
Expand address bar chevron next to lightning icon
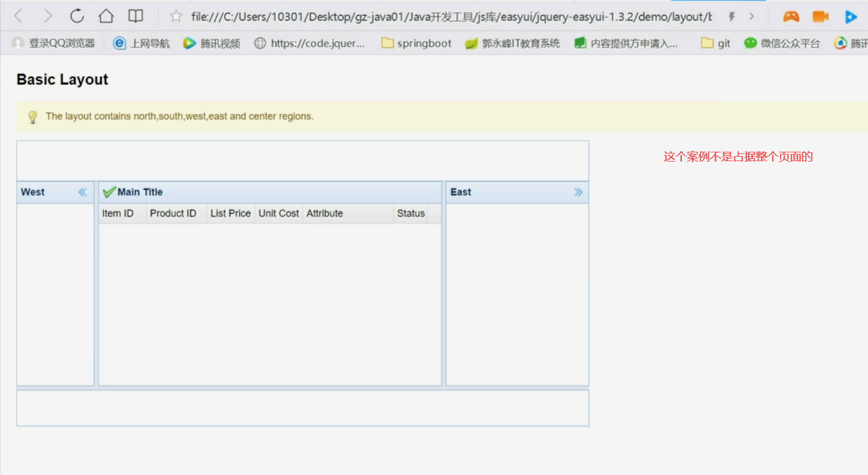coord(751,16)
